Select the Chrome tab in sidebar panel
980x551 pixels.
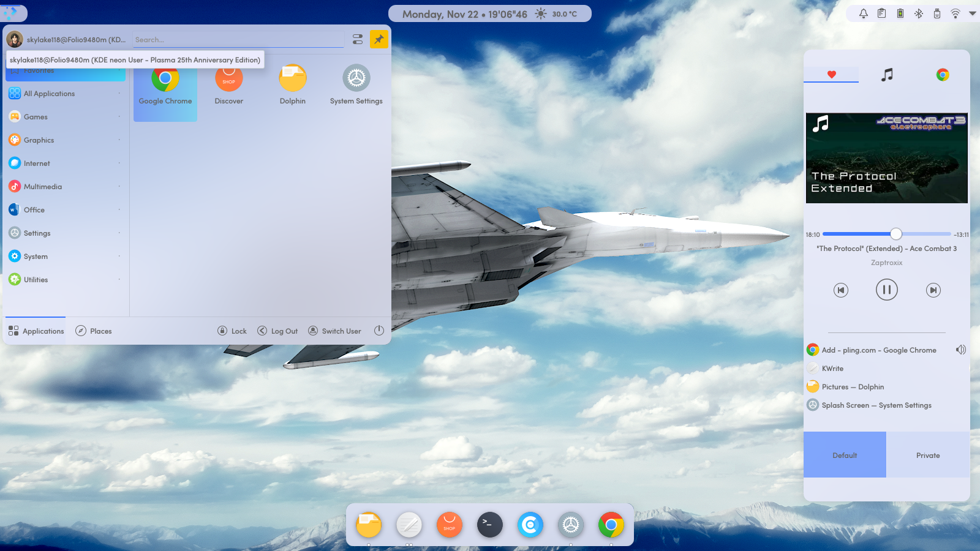coord(943,75)
